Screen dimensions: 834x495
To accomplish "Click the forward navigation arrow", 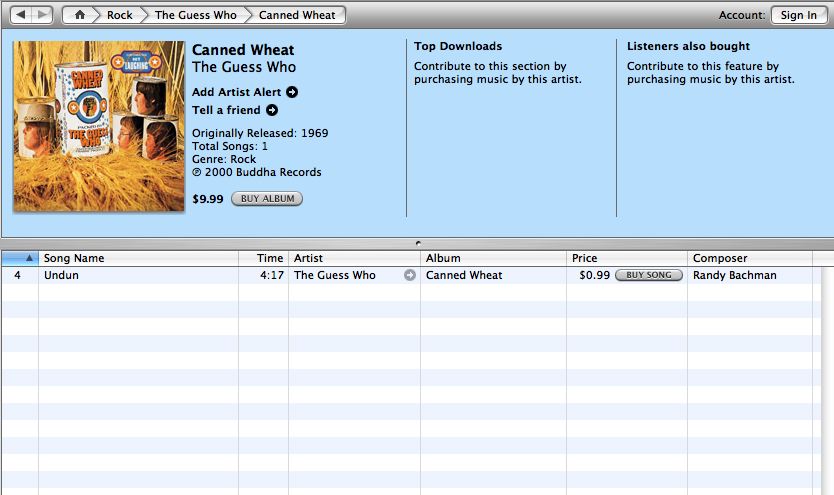I will click(42, 15).
